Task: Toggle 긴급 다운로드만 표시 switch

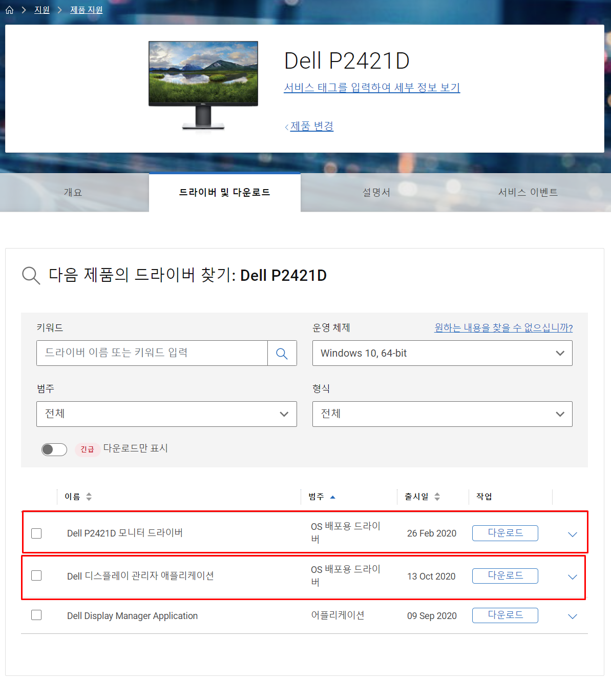Action: 54,449
